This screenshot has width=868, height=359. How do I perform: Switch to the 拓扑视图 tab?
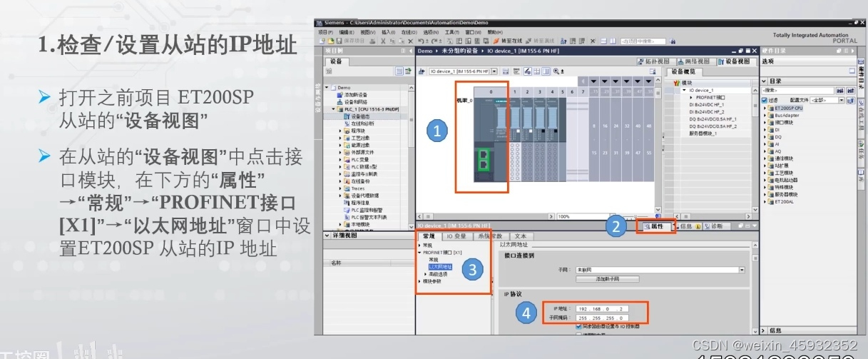(655, 61)
